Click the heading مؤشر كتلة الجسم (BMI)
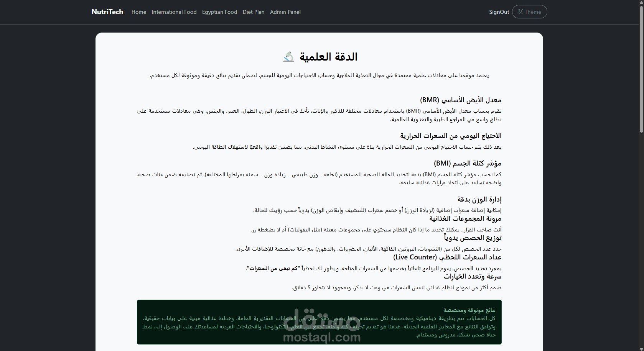644x351 pixels. (468, 163)
